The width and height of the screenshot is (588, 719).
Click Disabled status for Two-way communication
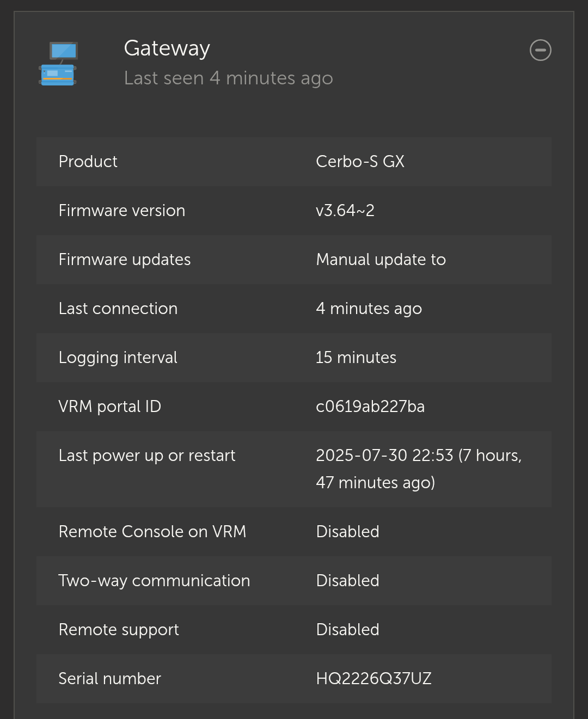click(347, 581)
